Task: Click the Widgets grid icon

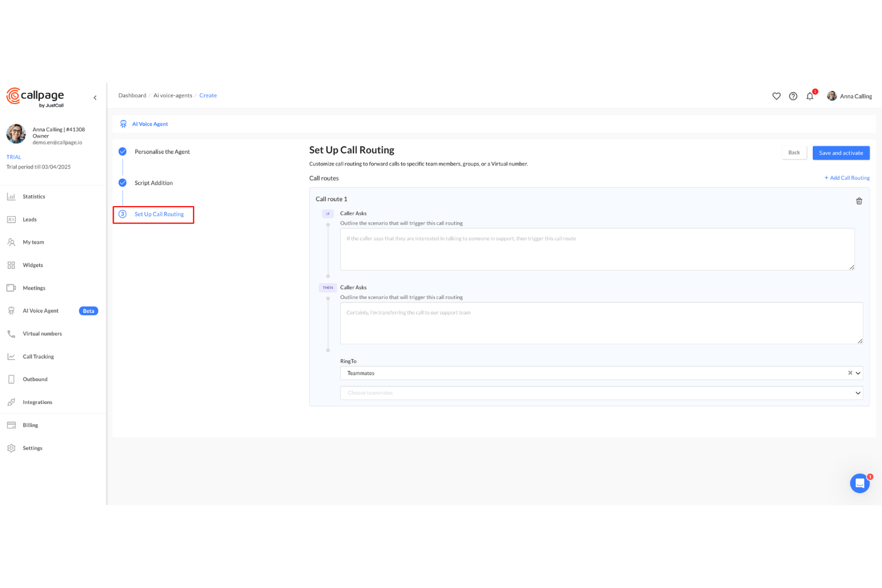Action: [x=11, y=265]
